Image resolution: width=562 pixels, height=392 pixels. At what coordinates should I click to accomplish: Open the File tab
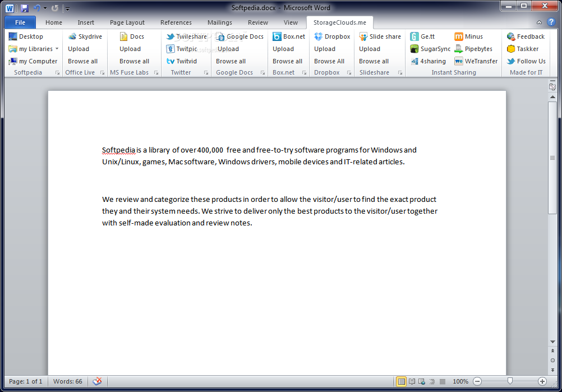(x=20, y=22)
